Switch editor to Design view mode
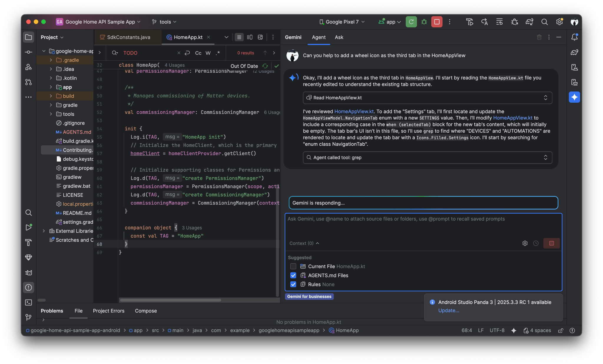This screenshot has height=364, width=603. pyautogui.click(x=260, y=37)
